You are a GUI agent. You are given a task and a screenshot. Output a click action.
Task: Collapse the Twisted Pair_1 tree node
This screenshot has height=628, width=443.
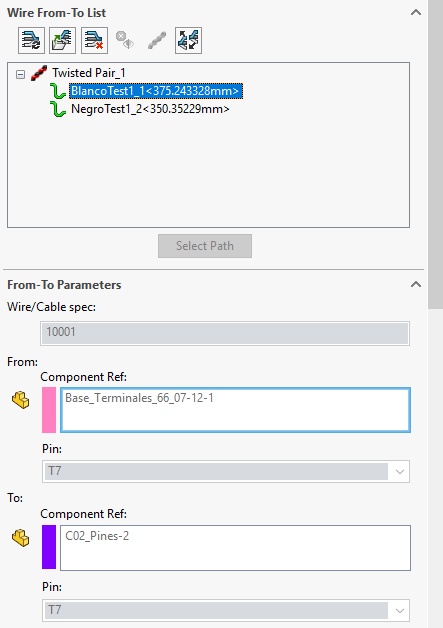pos(20,74)
